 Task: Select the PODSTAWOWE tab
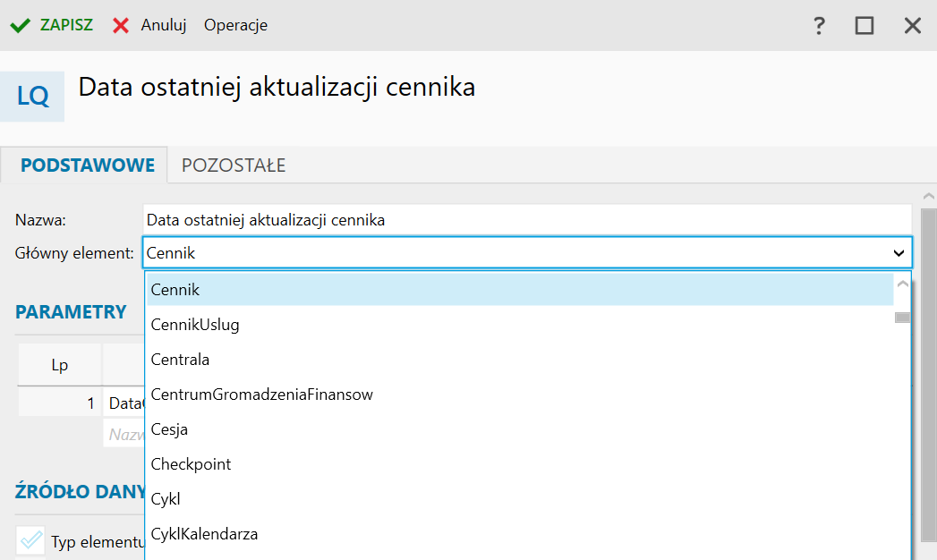tap(88, 165)
